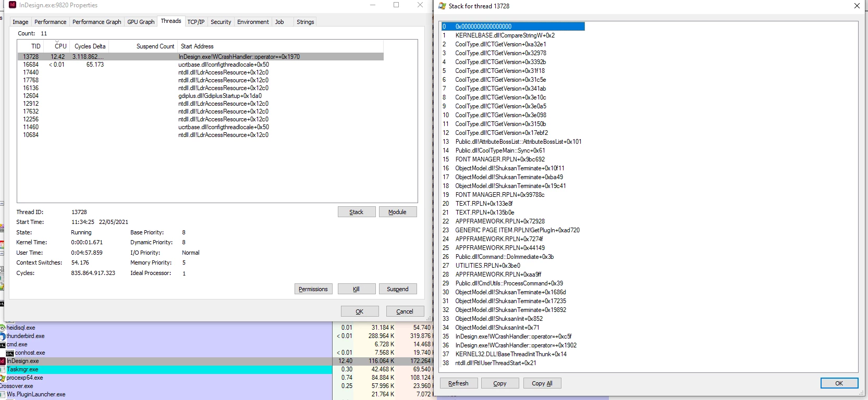Select Public.dll!Command::DoImmediate+0x3b frame
The width and height of the screenshot is (868, 400).
(x=504, y=257)
